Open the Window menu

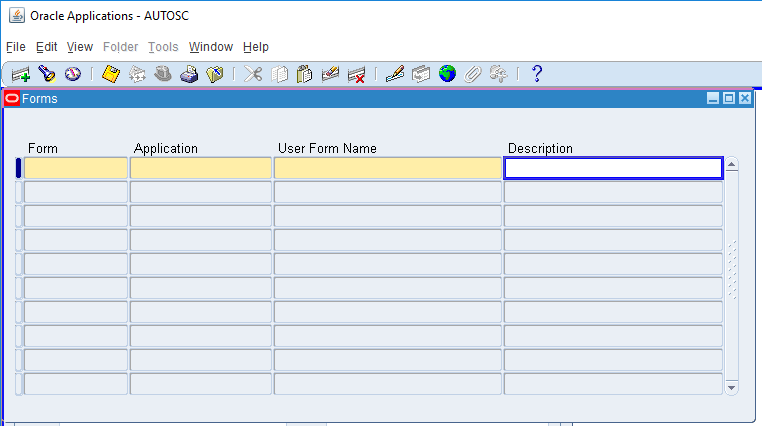(x=211, y=47)
